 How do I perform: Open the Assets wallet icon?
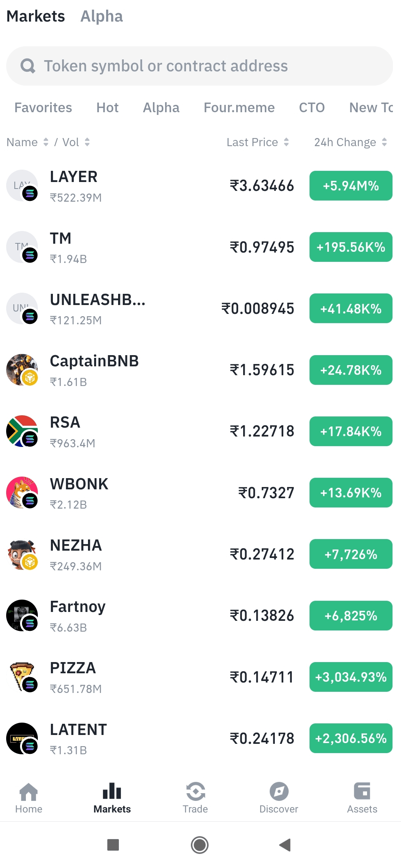click(x=362, y=791)
